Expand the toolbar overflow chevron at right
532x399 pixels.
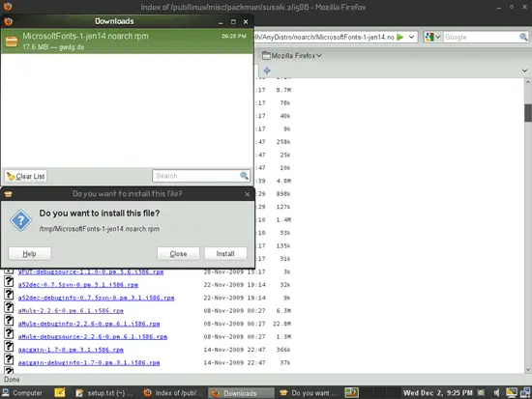(524, 71)
